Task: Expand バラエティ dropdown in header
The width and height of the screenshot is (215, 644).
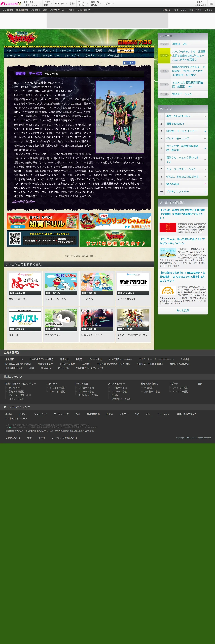Action: coord(61,4)
